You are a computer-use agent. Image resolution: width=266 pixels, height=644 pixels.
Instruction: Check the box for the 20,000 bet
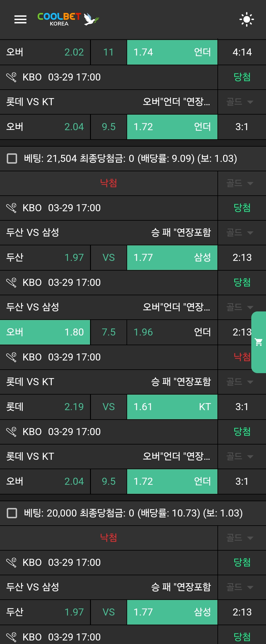12,513
